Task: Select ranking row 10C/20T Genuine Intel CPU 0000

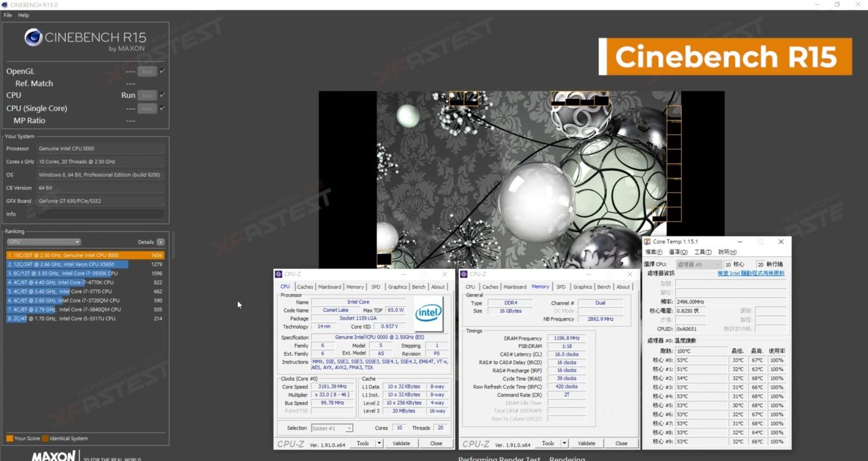Action: [85, 255]
